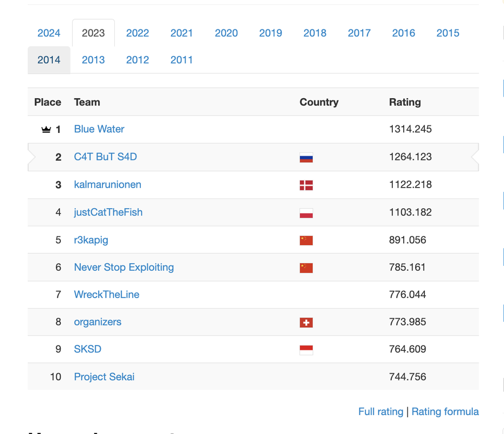
Task: Click the rating value 773.985
Action: click(408, 322)
